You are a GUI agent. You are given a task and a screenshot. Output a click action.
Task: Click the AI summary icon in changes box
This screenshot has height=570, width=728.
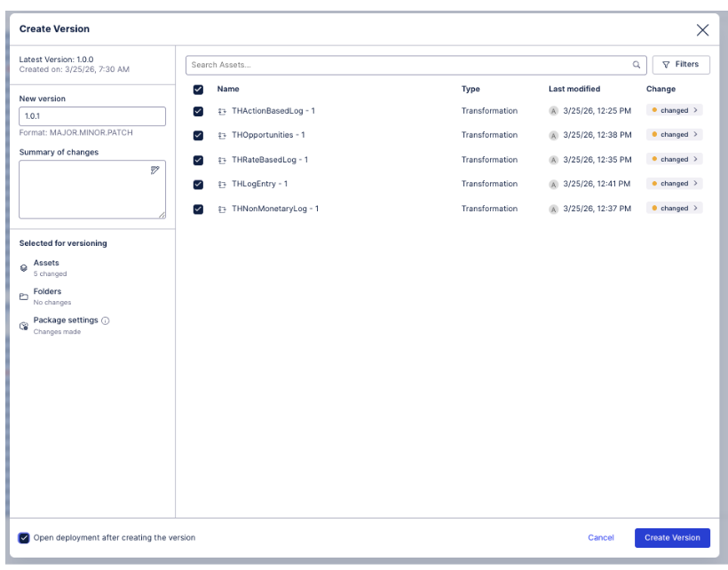point(155,170)
